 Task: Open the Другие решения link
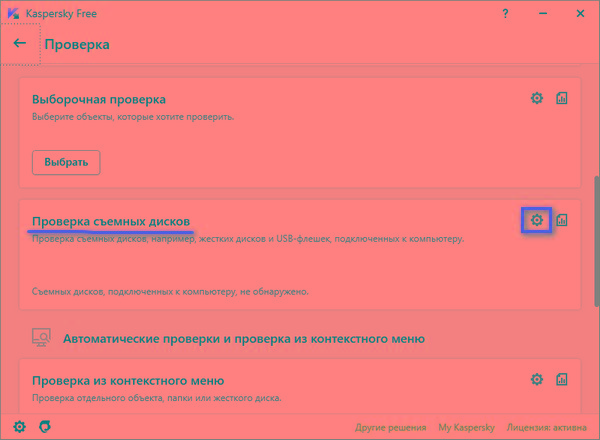391,427
